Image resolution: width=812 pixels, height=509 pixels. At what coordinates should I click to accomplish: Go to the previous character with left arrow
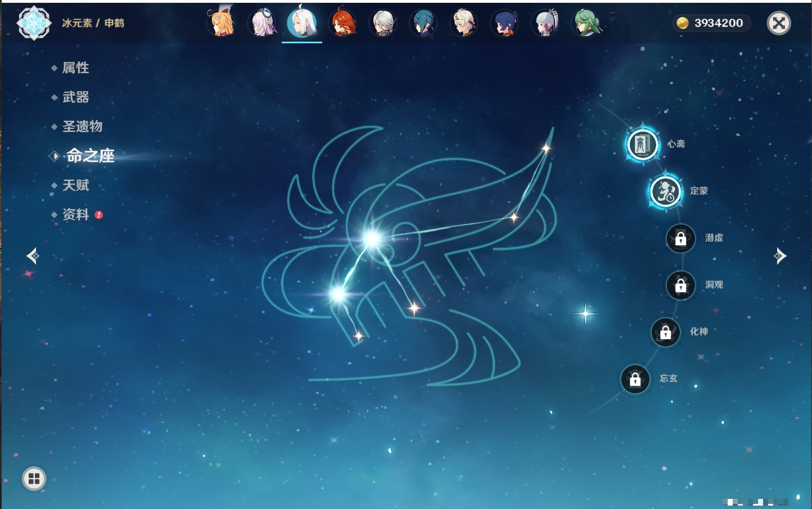pos(33,256)
